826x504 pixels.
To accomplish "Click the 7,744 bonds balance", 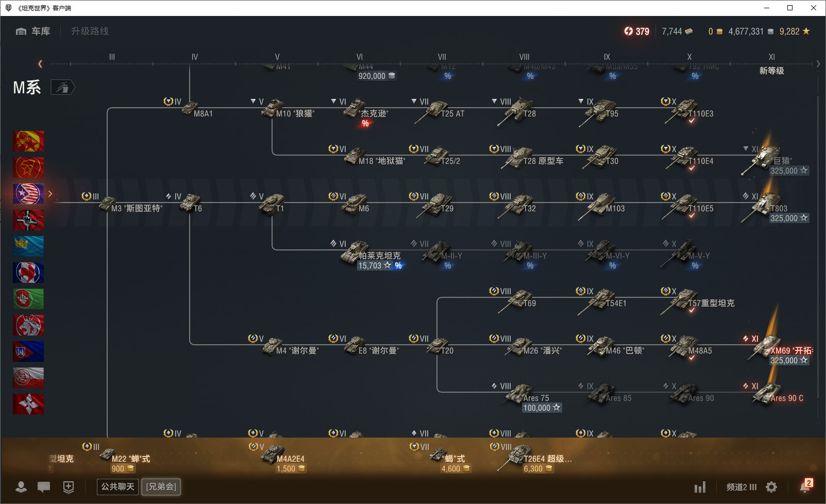I will [x=677, y=31].
